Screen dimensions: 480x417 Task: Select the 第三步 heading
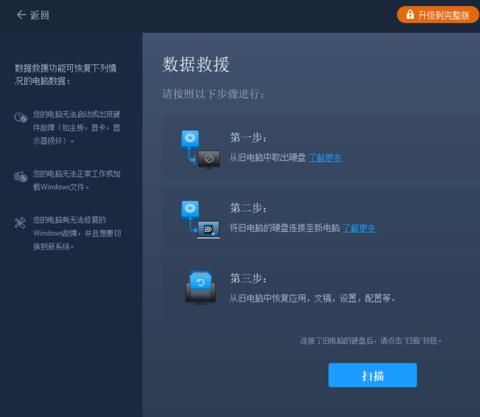pyautogui.click(x=248, y=278)
